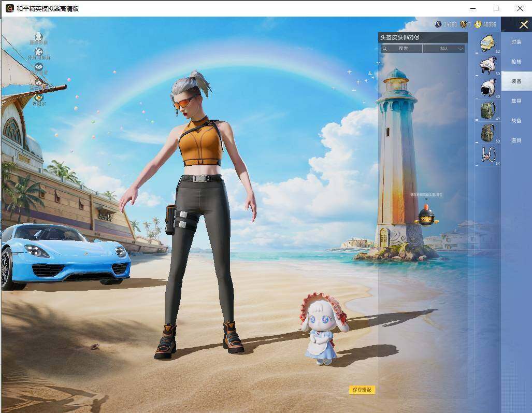Click the blue currency icon showing 24660
532x413 pixels.
[x=438, y=24]
